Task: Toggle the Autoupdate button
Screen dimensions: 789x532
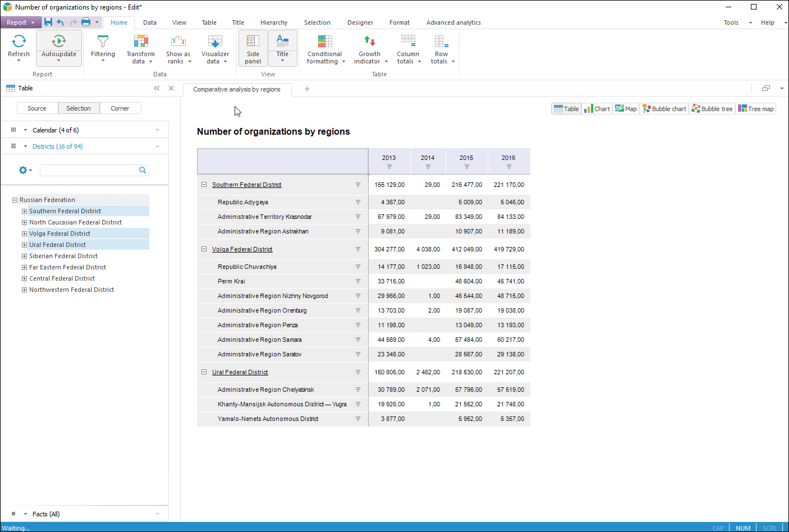Action: (x=59, y=42)
